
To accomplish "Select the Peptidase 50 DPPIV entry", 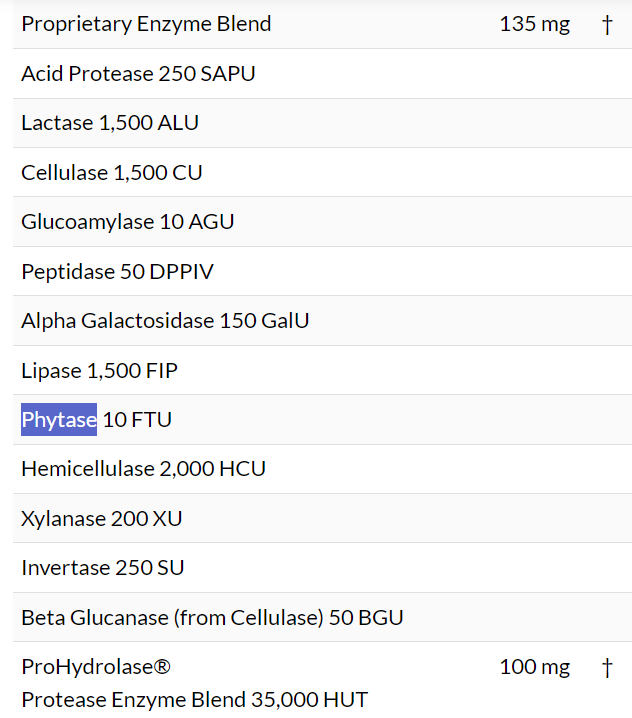I will tap(117, 272).
